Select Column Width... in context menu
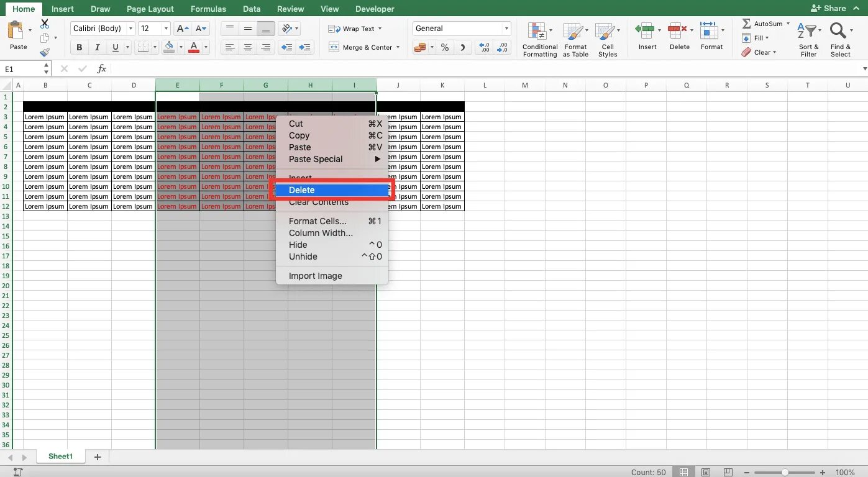 (x=332, y=233)
